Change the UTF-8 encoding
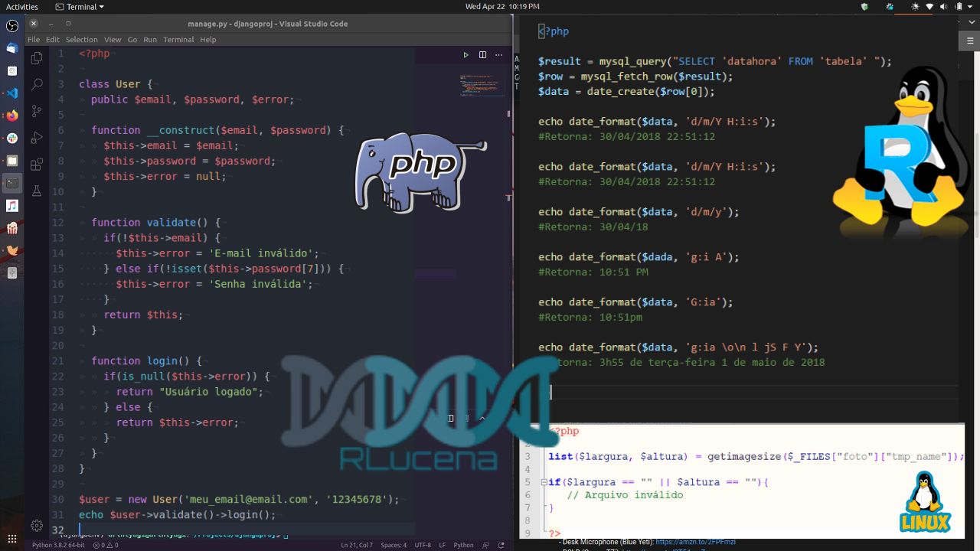 pyautogui.click(x=423, y=545)
